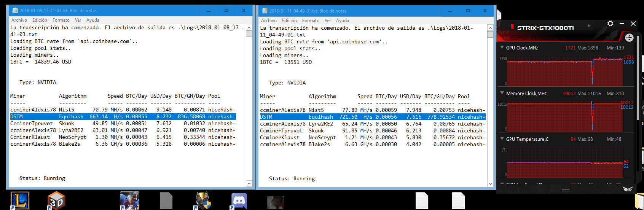The height and width of the screenshot is (210, 644).
Task: Click Blake2s row with 6.36 GH/s
Action: coord(123,144)
